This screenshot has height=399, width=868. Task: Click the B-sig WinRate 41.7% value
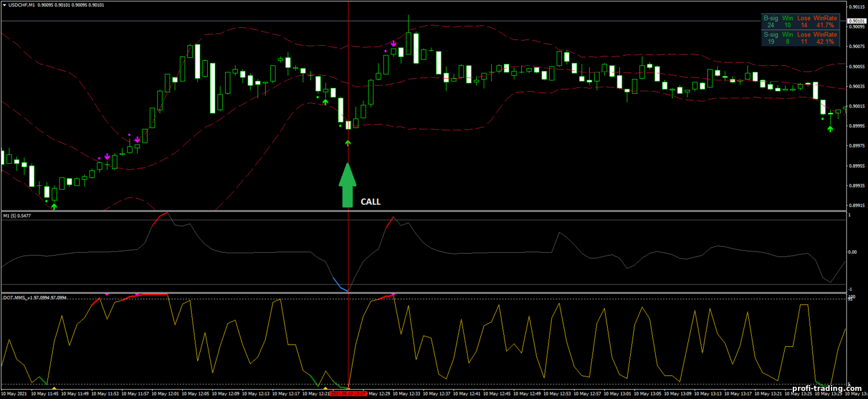(x=825, y=25)
